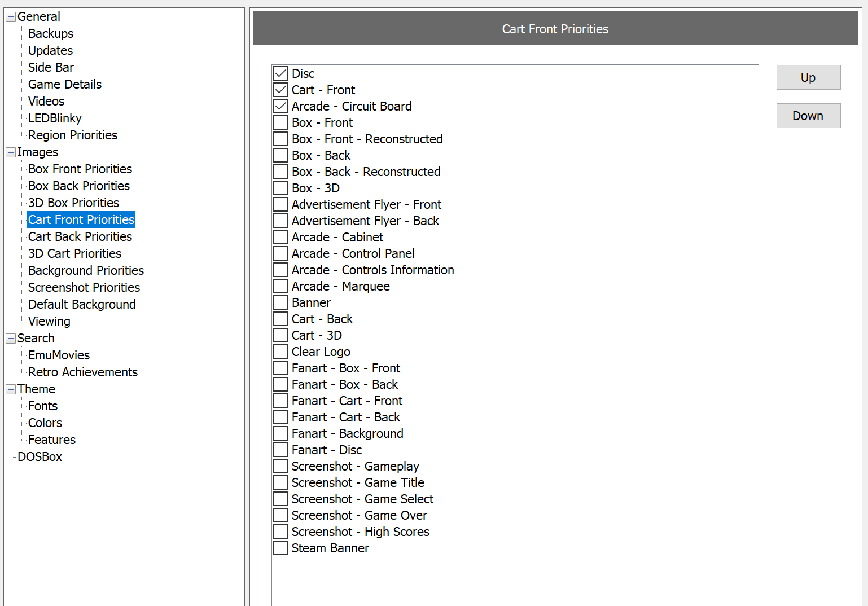Screen dimensions: 868x606
Task: Go to Cart Back Priorities page
Action: 80,237
